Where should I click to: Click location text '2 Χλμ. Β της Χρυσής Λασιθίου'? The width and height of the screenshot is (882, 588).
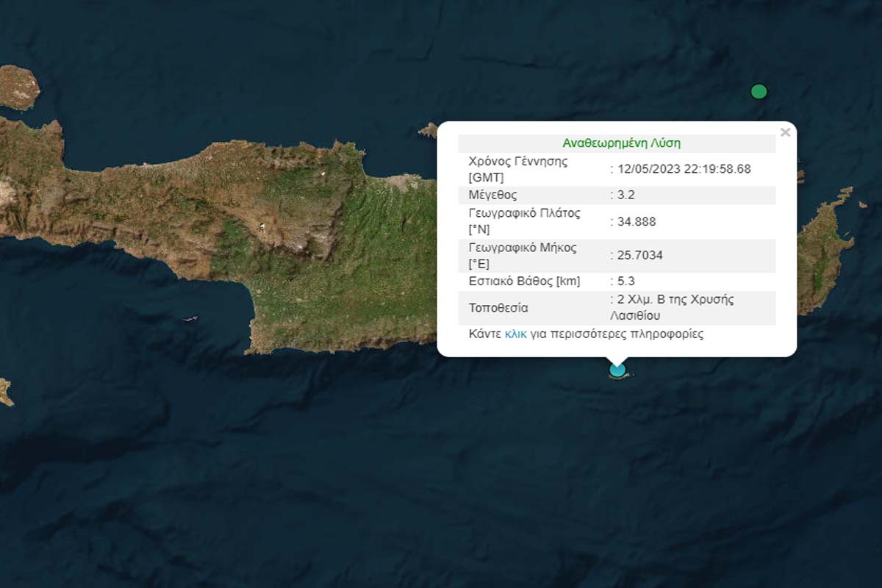point(672,307)
